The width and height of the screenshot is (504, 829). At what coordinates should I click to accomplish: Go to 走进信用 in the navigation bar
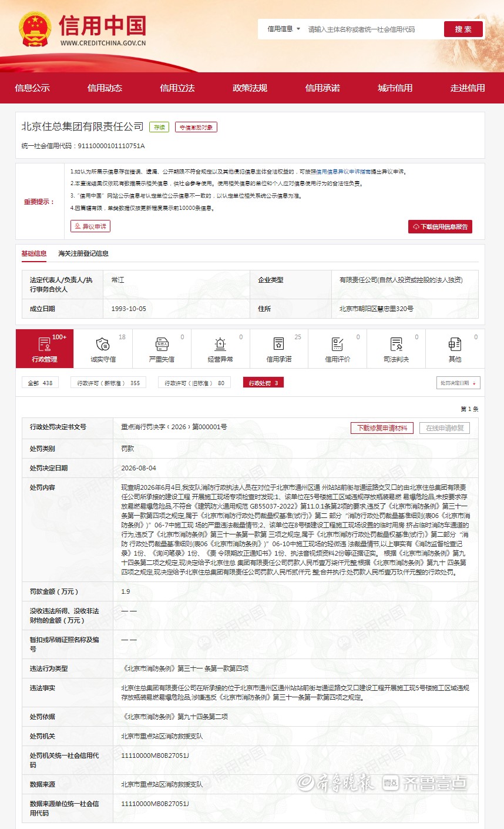point(468,88)
